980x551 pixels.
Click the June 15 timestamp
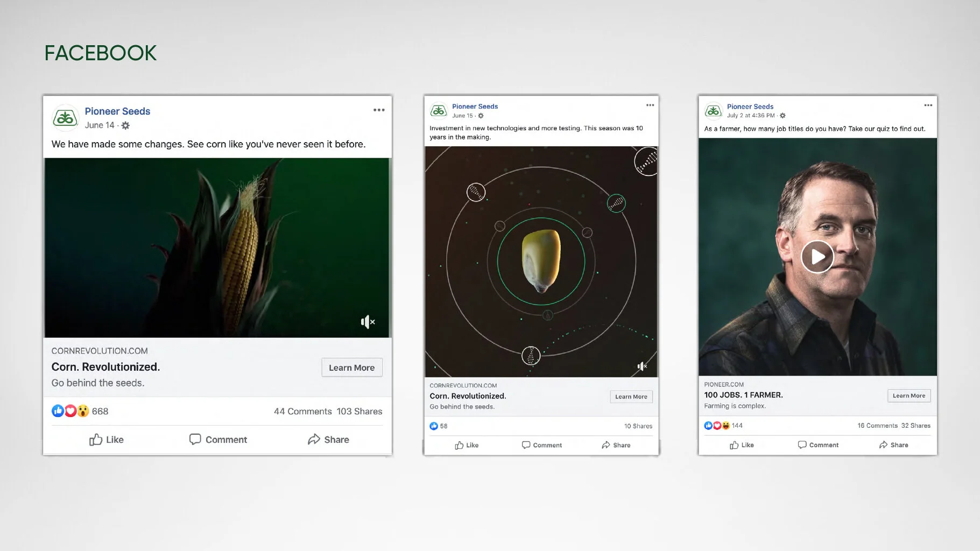point(462,116)
